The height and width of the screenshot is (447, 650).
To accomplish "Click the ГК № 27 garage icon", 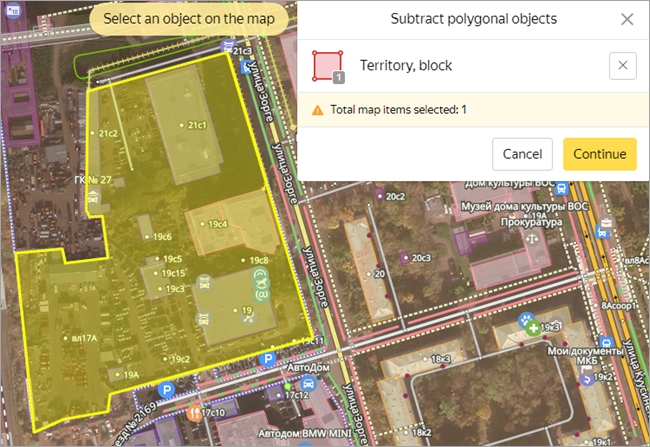I will 93,197.
